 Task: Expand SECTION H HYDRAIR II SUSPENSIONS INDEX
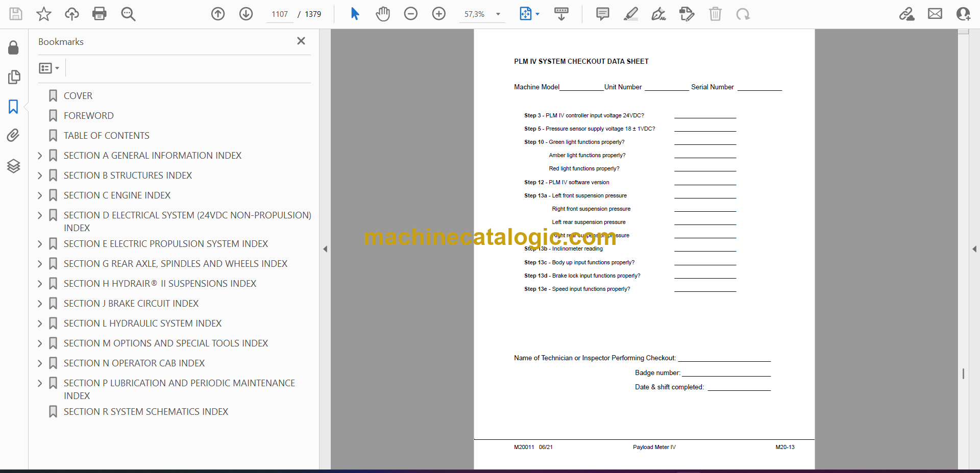[x=40, y=284]
